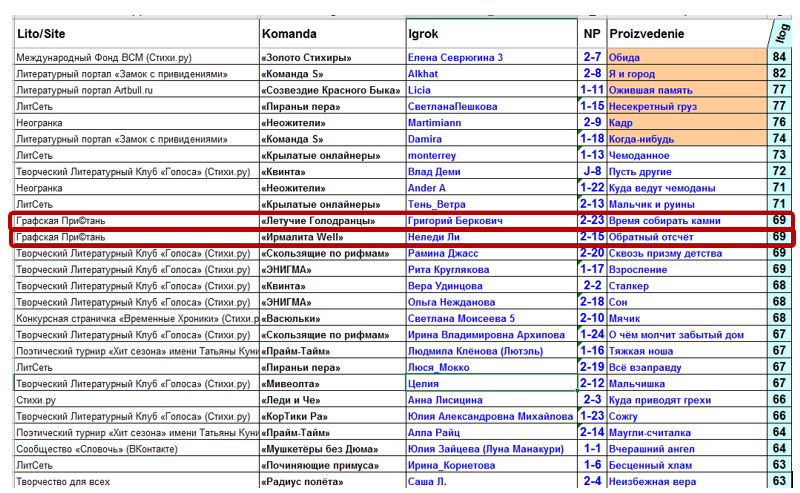Select the Неледи Ли player link
The width and height of the screenshot is (800, 493).
(x=436, y=237)
